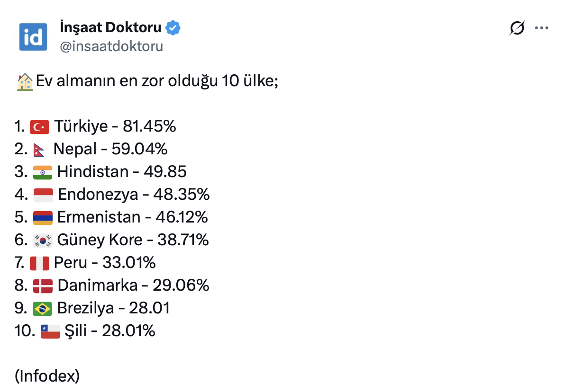Open the İnşaat Doktoru display name link
The height and width of the screenshot is (392, 565).
pyautogui.click(x=110, y=27)
